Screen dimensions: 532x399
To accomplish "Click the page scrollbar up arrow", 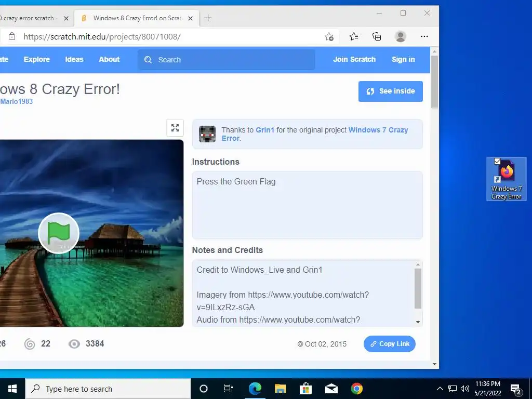I will (434, 51).
